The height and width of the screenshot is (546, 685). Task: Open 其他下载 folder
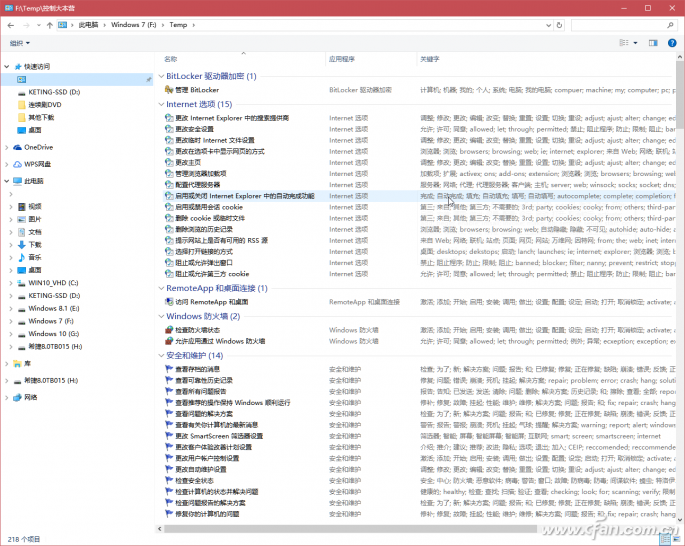pyautogui.click(x=36, y=117)
